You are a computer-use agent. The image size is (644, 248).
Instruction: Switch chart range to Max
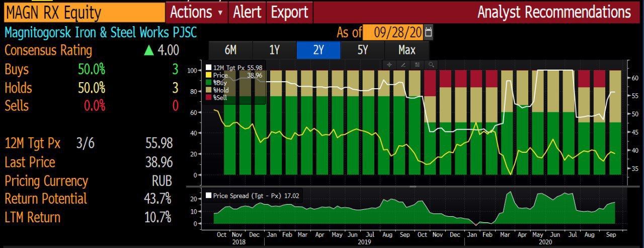[407, 50]
